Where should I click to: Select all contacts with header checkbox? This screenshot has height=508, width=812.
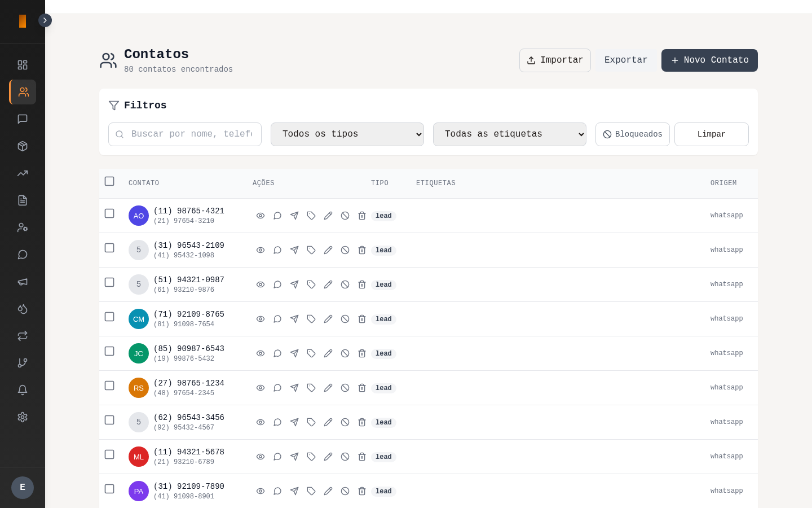click(x=109, y=181)
